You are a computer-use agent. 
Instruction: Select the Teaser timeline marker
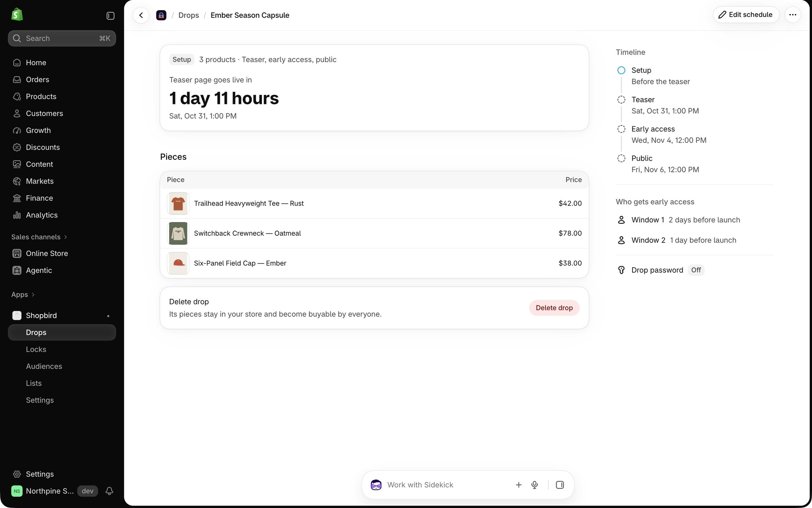621,100
